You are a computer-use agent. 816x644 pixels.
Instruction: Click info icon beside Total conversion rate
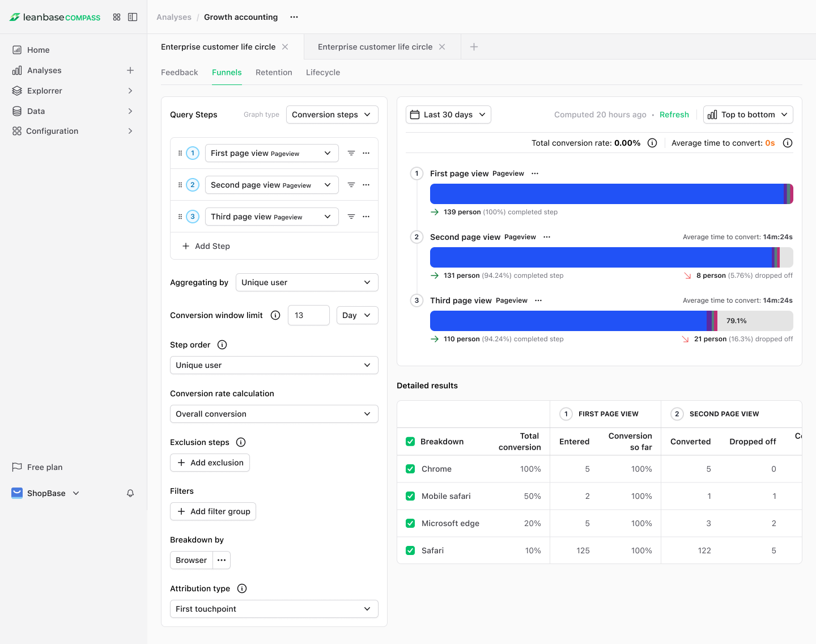coord(652,143)
